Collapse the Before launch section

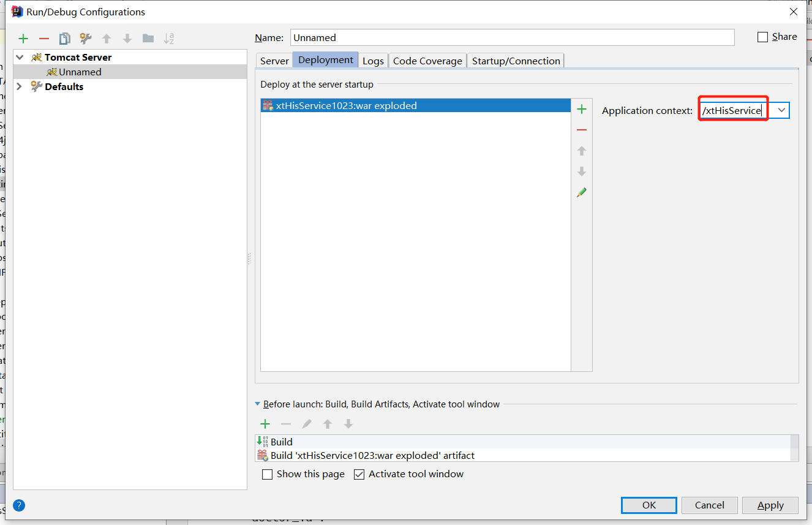point(258,404)
